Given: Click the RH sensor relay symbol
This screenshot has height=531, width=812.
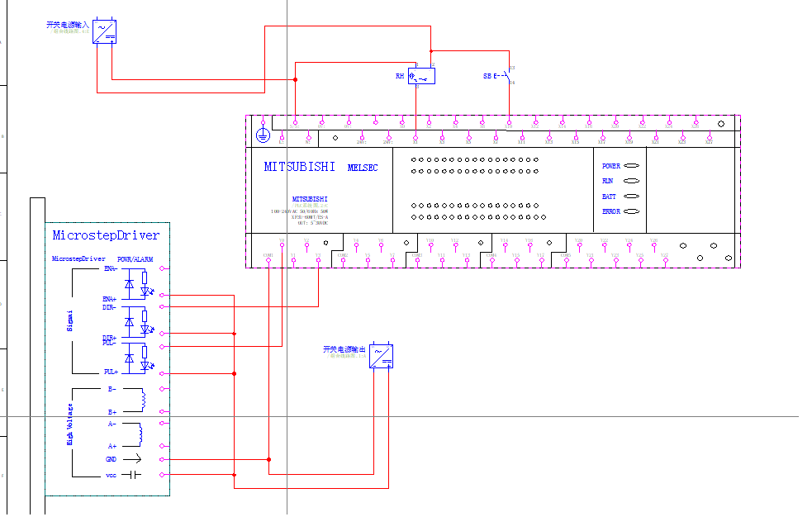Looking at the screenshot, I should (421, 76).
